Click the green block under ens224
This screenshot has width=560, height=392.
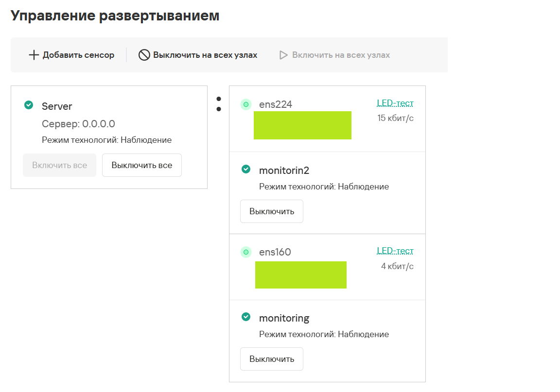click(302, 125)
